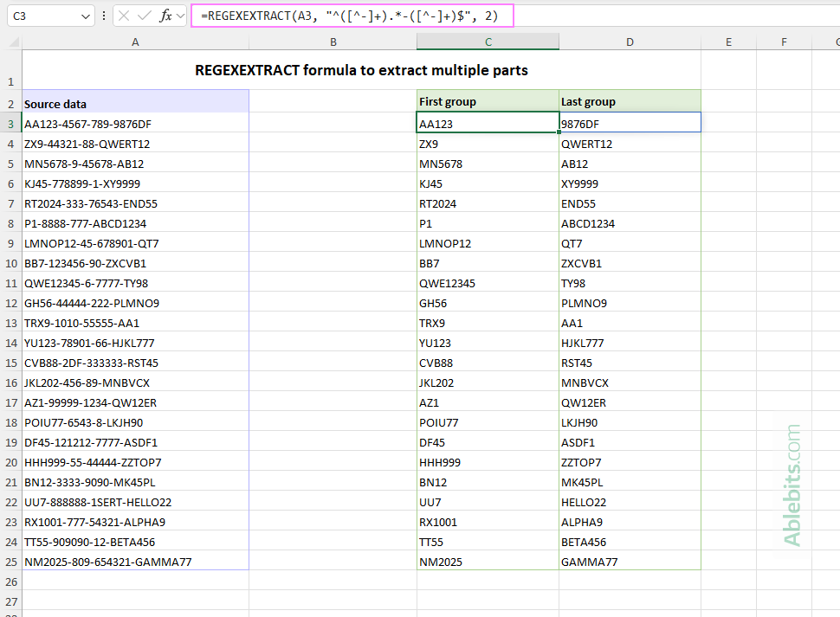840x617 pixels.
Task: Click active cell C3 showing 'AA123'
Action: [x=488, y=123]
